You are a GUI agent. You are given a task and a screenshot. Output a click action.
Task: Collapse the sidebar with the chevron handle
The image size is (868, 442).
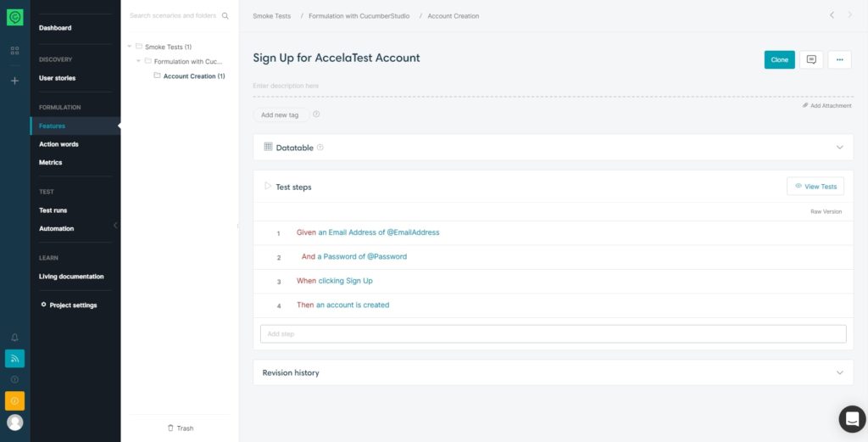click(x=115, y=226)
